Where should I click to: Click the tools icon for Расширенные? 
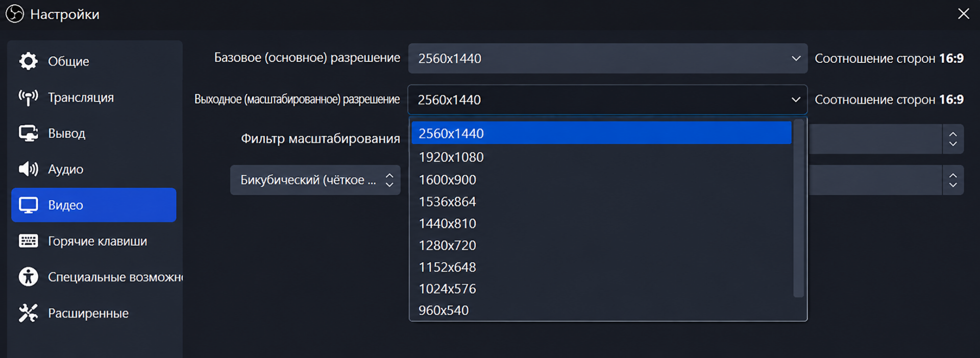click(29, 313)
